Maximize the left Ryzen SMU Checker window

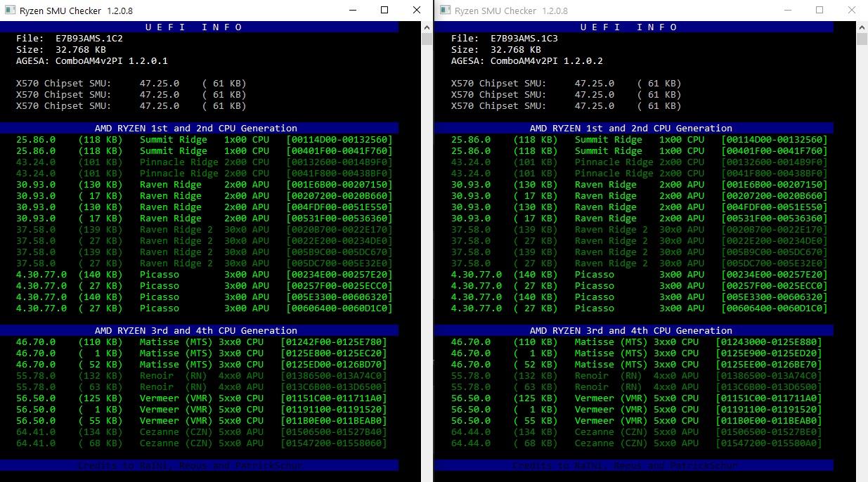point(384,11)
